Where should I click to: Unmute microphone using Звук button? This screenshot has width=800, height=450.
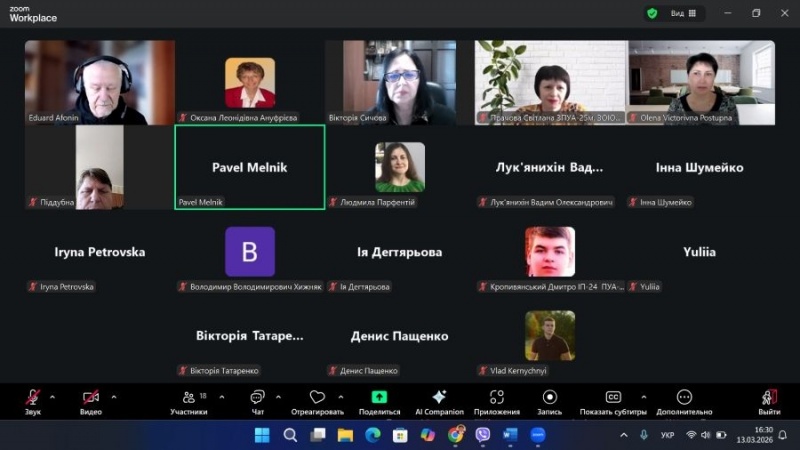[x=32, y=398]
